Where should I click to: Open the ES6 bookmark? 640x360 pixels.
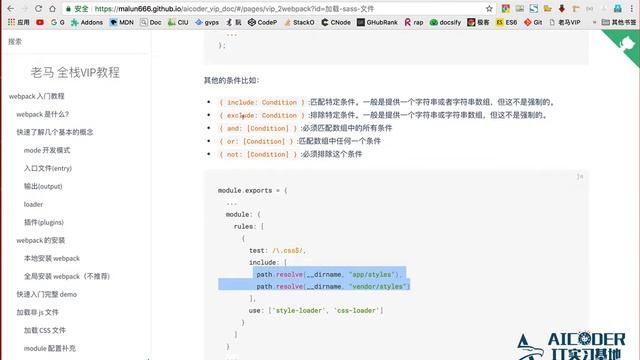coord(507,22)
